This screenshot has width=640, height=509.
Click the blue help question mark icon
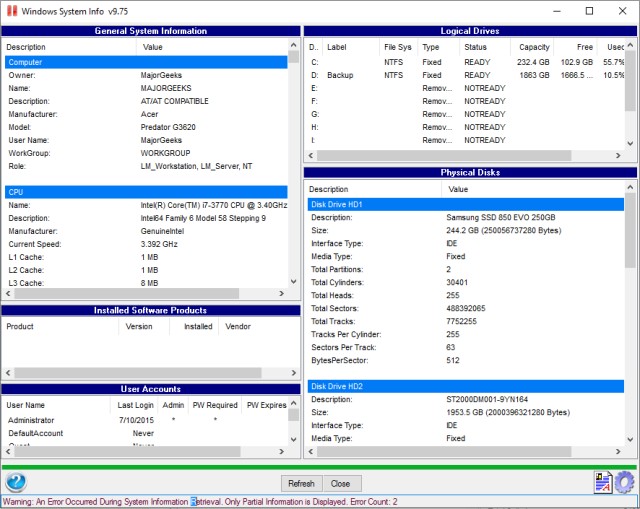16,482
